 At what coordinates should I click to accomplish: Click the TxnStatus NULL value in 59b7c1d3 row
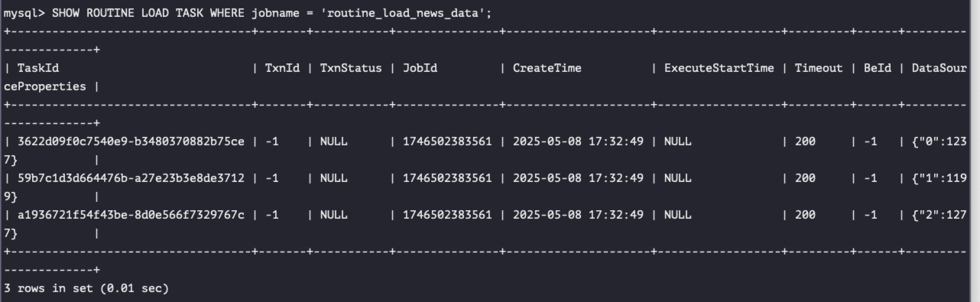[x=333, y=179]
